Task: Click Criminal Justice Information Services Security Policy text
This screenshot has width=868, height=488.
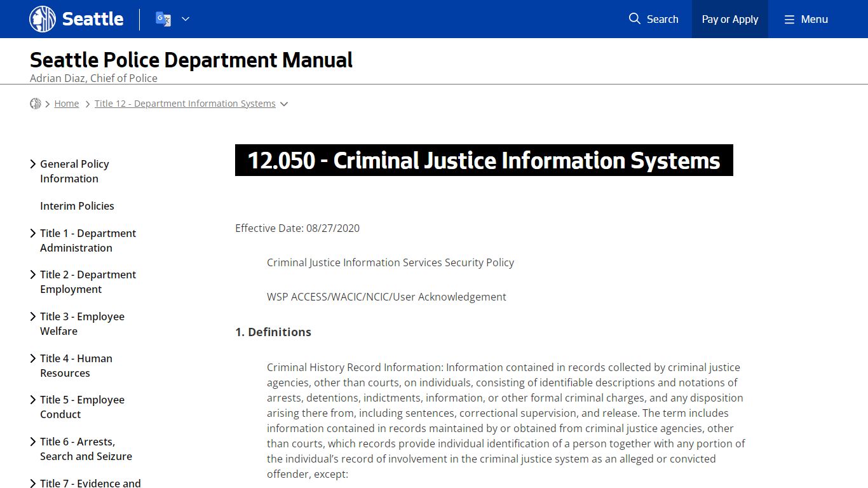Action: [390, 262]
